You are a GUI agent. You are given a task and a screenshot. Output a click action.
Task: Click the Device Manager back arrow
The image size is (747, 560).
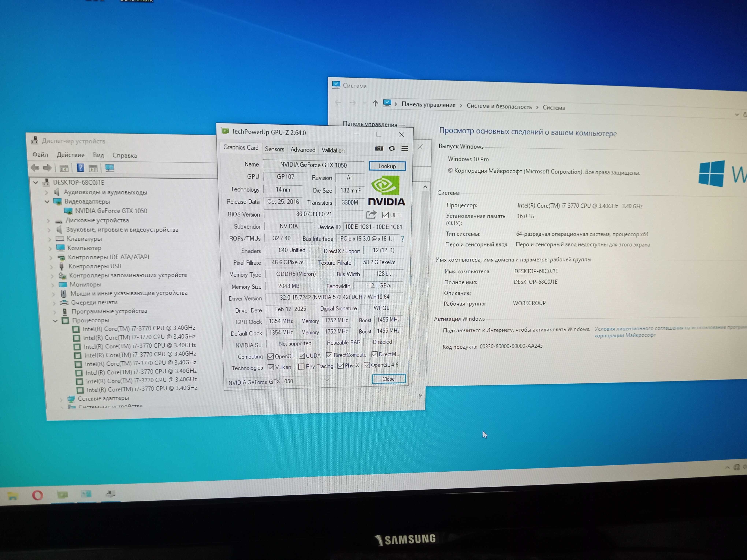click(x=35, y=167)
